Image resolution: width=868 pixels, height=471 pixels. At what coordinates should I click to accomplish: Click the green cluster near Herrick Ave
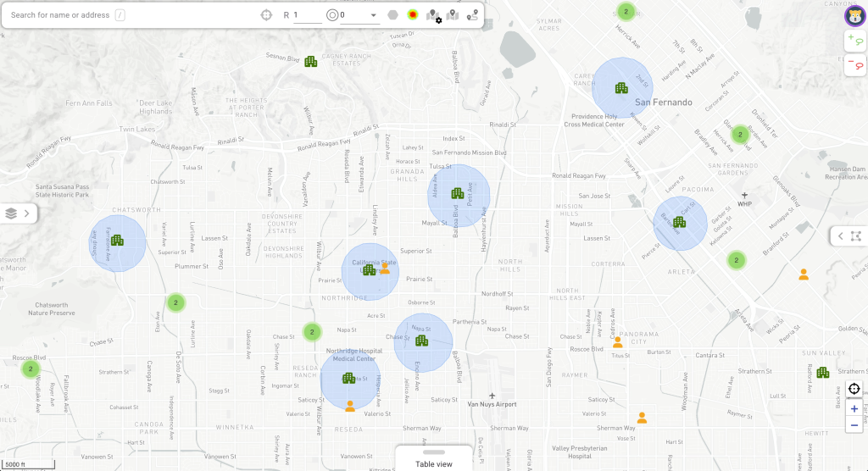(626, 11)
